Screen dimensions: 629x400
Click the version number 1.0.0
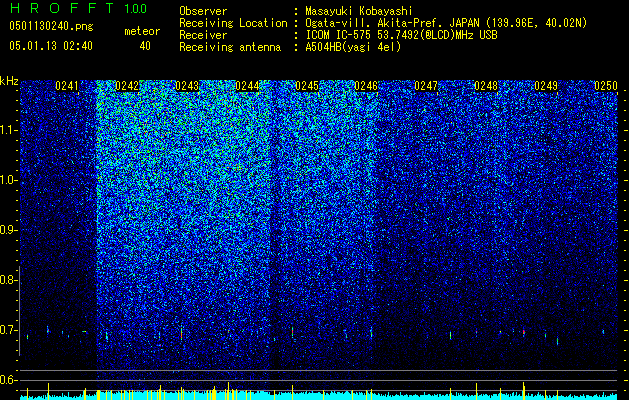136,9
